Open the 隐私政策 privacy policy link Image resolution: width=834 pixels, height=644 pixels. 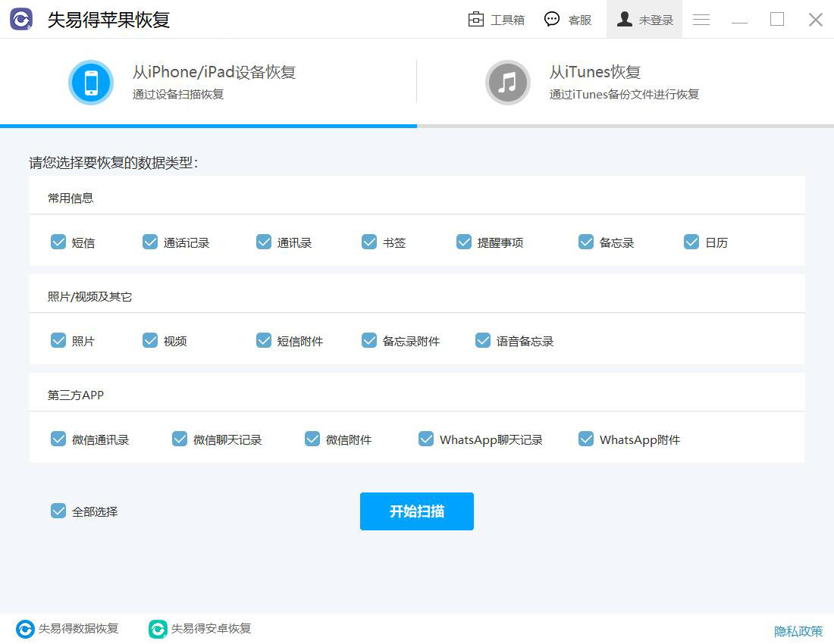pyautogui.click(x=798, y=630)
